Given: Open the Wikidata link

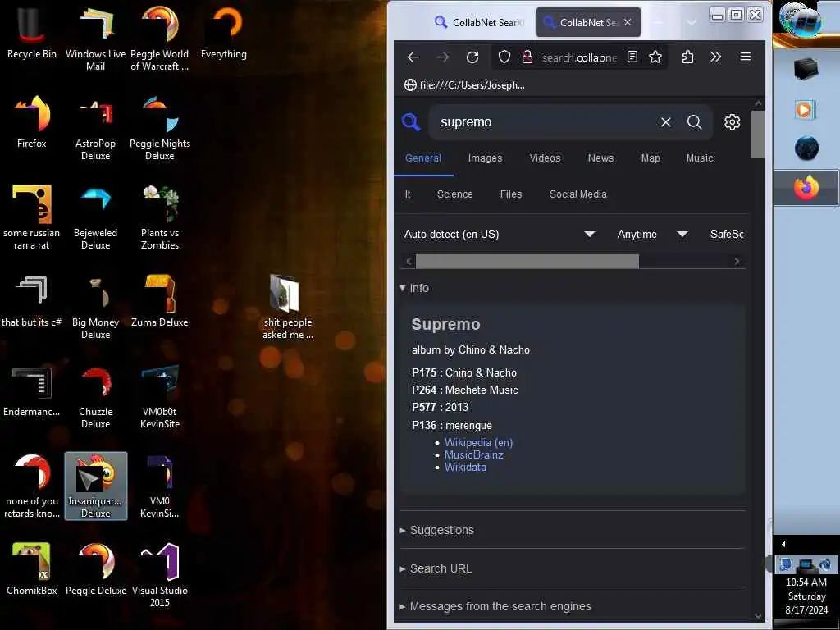Looking at the screenshot, I should [x=465, y=467].
